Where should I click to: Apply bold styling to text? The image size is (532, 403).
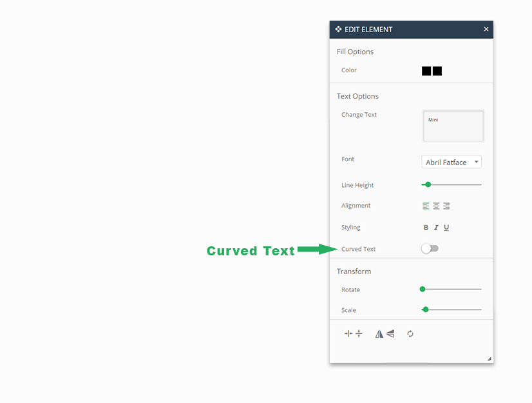point(426,228)
